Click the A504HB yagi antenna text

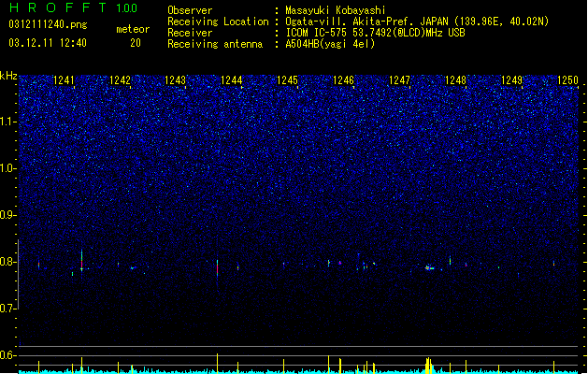tap(330, 44)
